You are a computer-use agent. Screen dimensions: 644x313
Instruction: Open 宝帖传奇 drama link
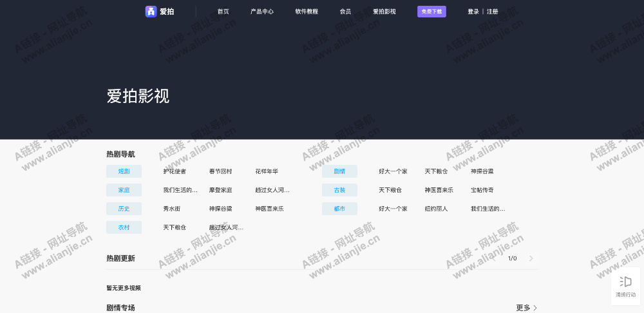[x=482, y=190]
